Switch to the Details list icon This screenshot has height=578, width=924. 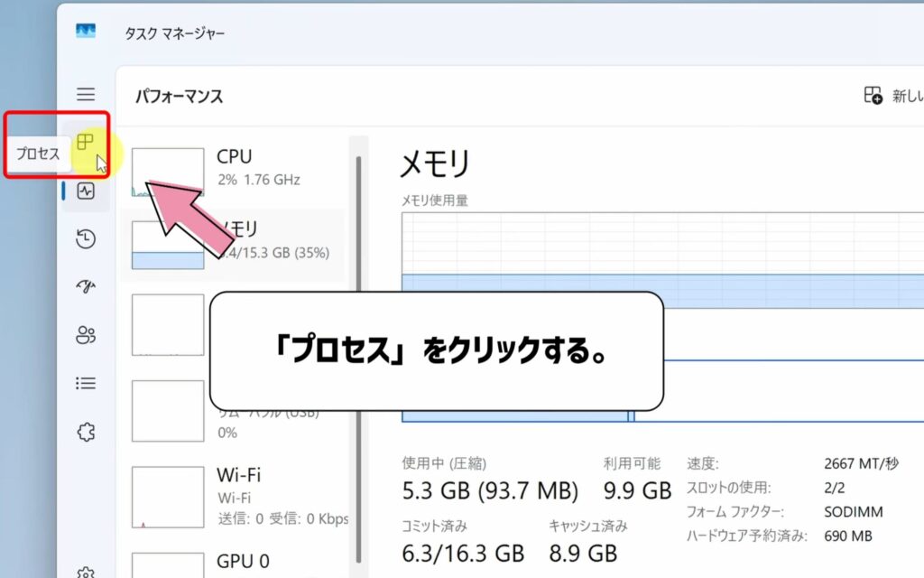[x=86, y=383]
